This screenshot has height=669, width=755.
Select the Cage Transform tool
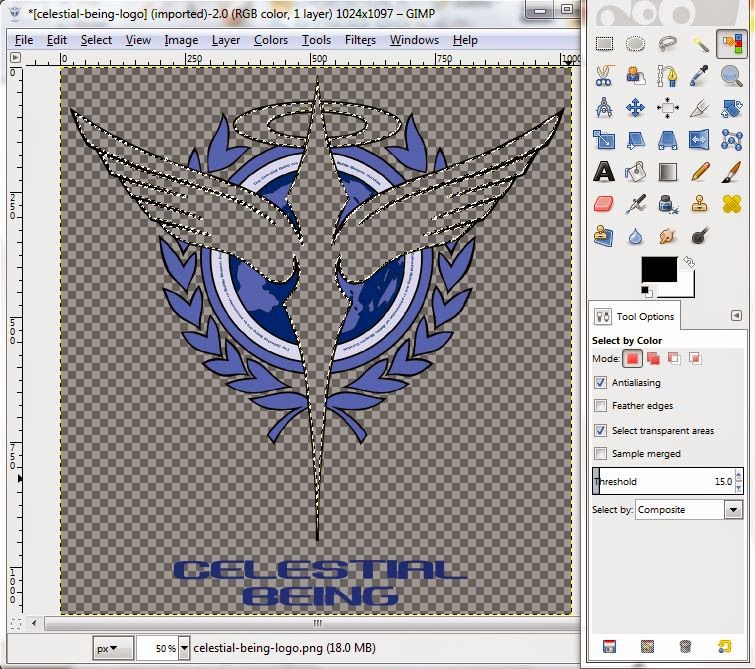coord(732,140)
